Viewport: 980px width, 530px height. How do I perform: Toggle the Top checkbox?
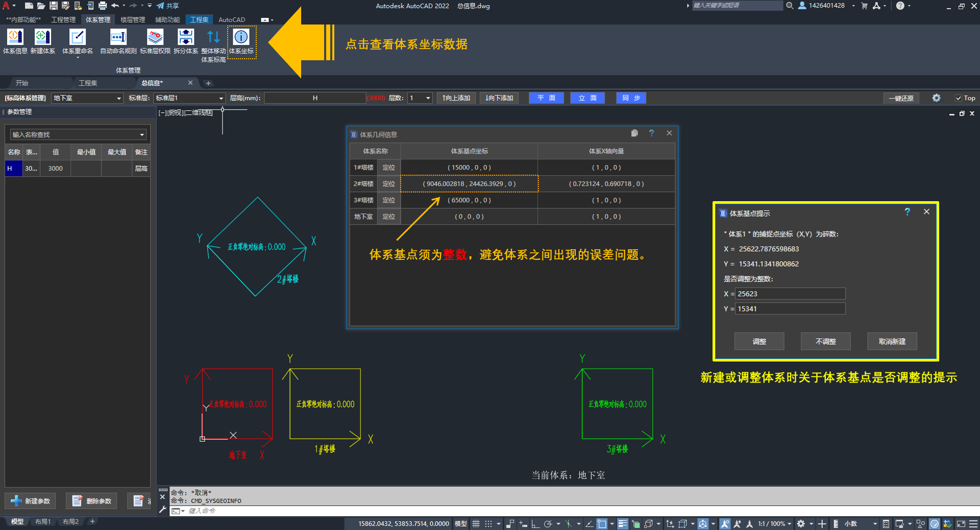click(959, 98)
